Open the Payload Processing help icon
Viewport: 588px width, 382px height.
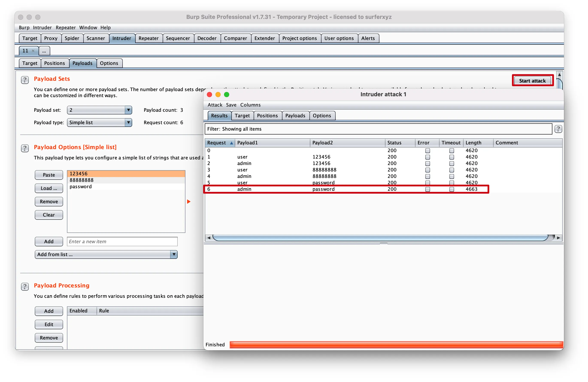tap(25, 286)
